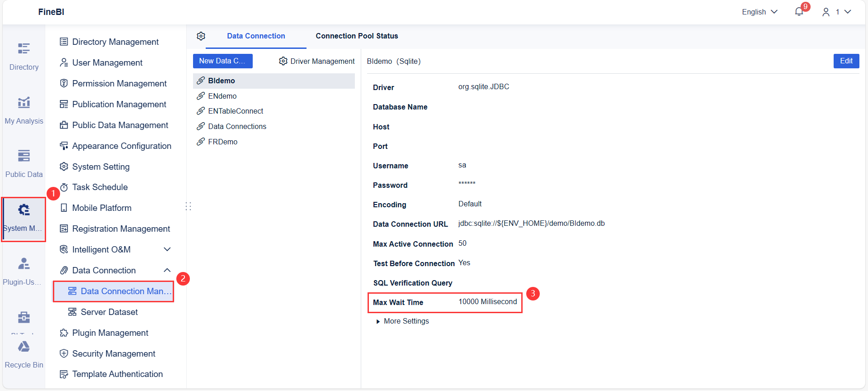Collapse the Data Connection menu group

167,270
